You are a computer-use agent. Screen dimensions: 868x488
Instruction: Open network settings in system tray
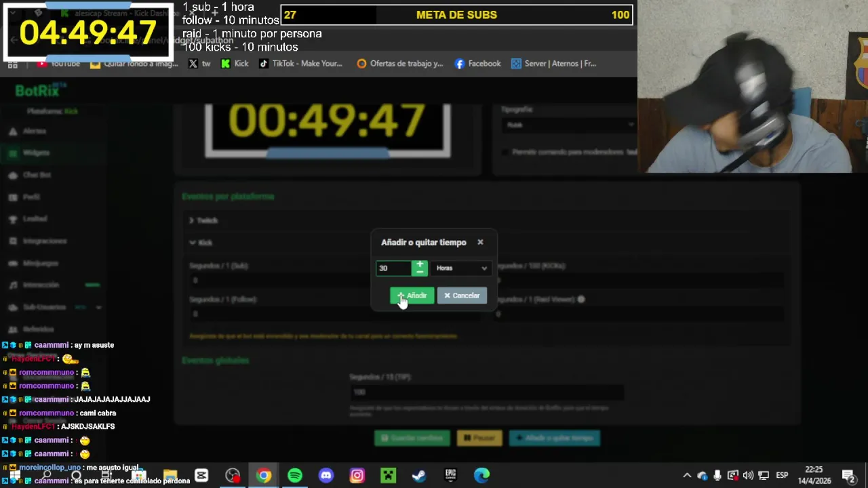coord(764,476)
